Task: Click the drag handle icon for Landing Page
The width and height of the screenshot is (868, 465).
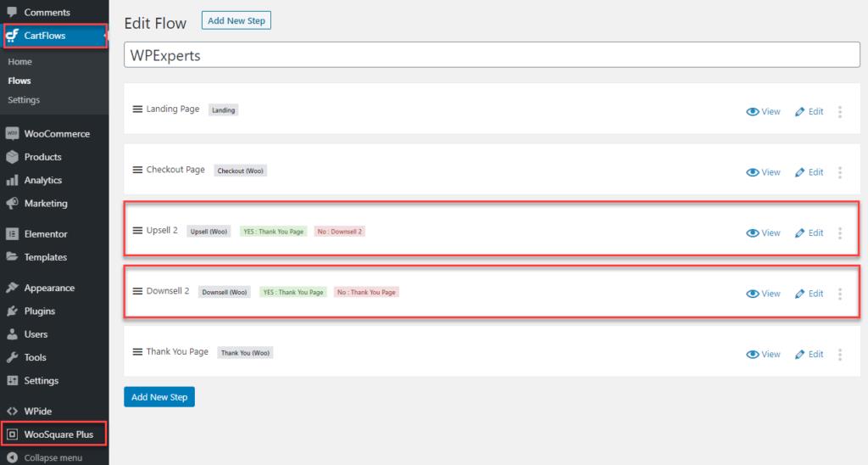Action: (x=137, y=109)
